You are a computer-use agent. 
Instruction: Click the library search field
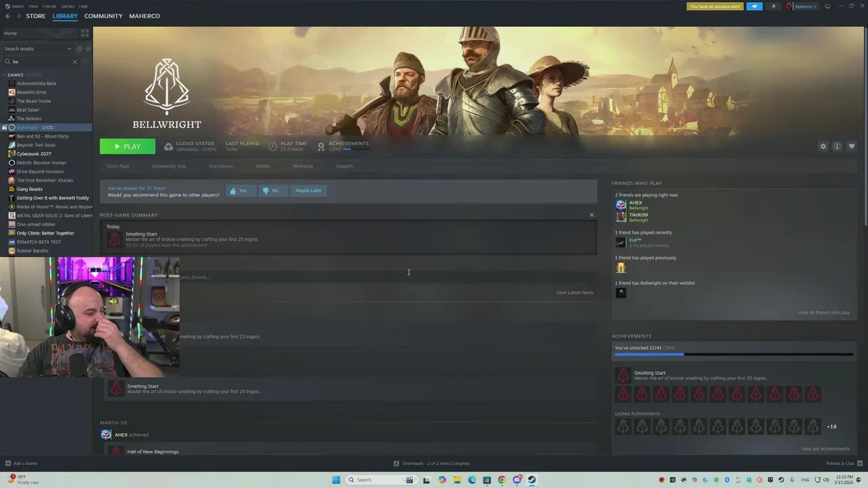coord(41,62)
